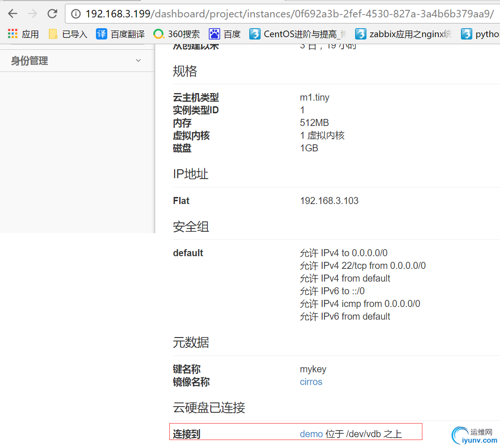The image size is (500, 448).
Task: Click the mykey key name value
Action: [313, 369]
